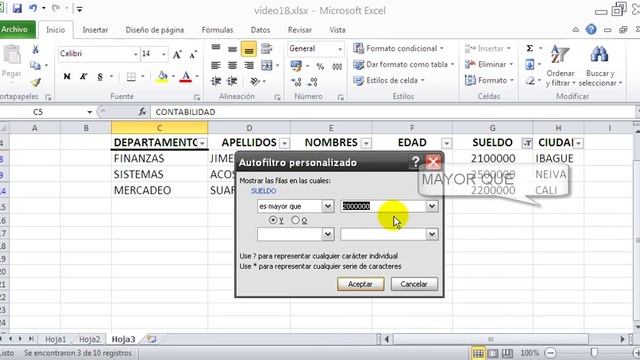Image resolution: width=640 pixels, height=360 pixels.
Task: Click the borders icon in Fuente group
Action: [131, 76]
